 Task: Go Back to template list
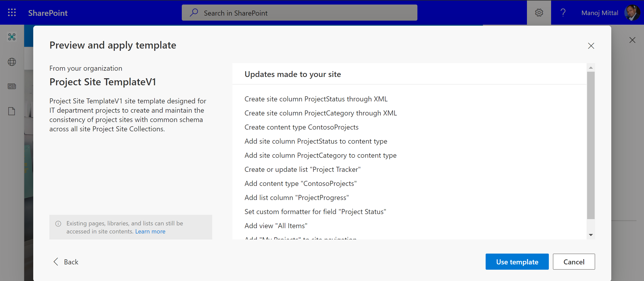[66, 262]
